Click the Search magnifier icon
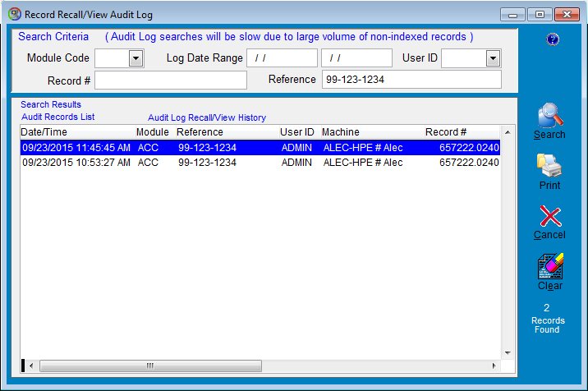The height and width of the screenshot is (391, 588). point(549,115)
